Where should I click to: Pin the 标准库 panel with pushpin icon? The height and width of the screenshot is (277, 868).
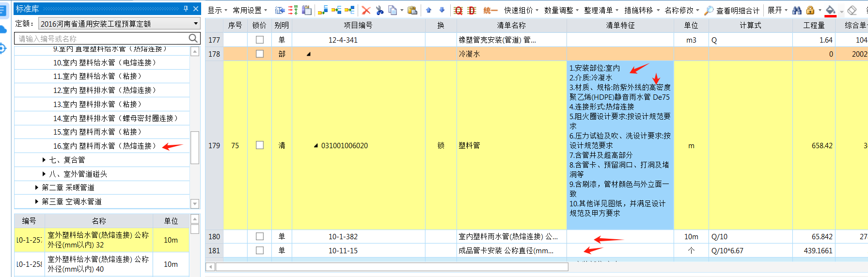(186, 9)
